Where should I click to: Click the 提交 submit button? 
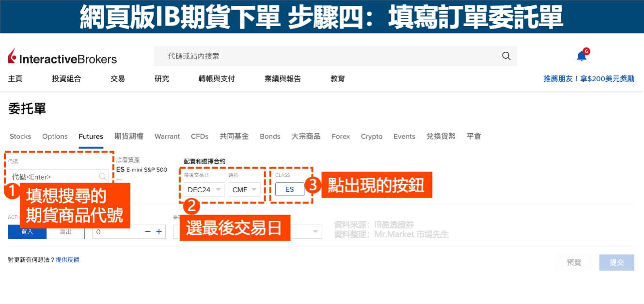[617, 262]
